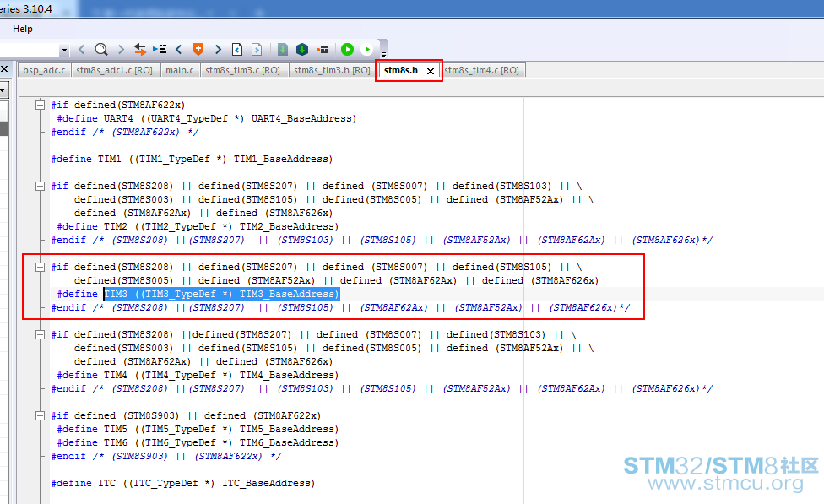Click the '#define UART4' line
The image size is (824, 504).
point(207,119)
